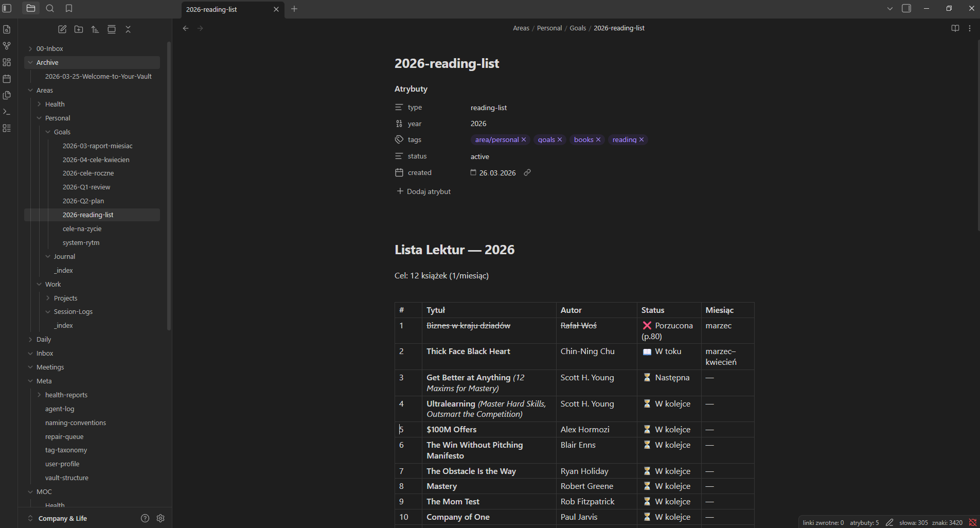Open the search panel in sidebar
980x528 pixels.
[x=50, y=8]
